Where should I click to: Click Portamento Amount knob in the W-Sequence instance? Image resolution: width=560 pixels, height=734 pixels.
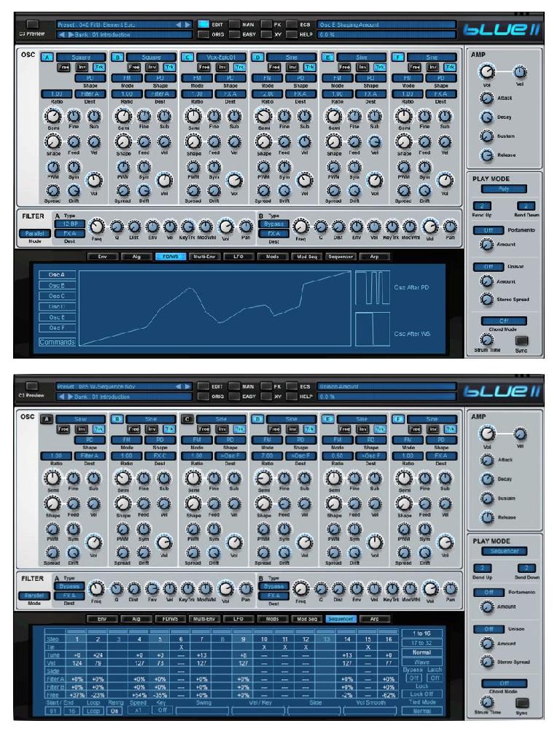pos(487,606)
